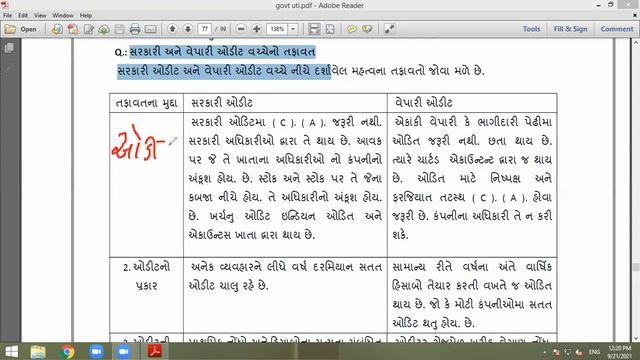640x360 pixels.
Task: Click the 'તફાવતના મુદ્દા' header cell
Action: coord(147,103)
